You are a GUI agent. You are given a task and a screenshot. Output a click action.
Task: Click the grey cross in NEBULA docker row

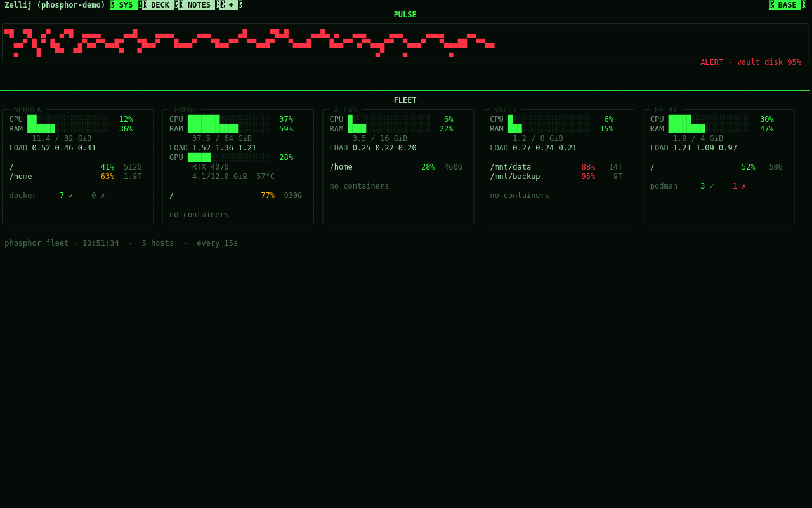point(103,196)
